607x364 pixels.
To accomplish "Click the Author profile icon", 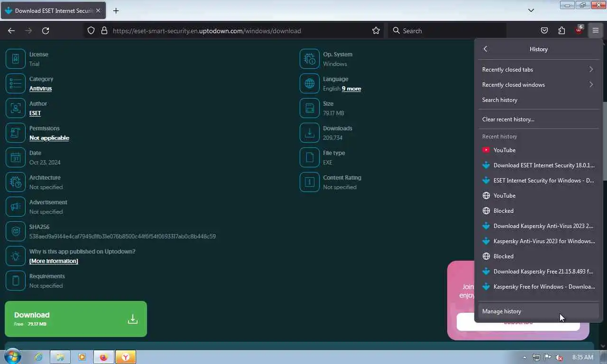I will (16, 108).
